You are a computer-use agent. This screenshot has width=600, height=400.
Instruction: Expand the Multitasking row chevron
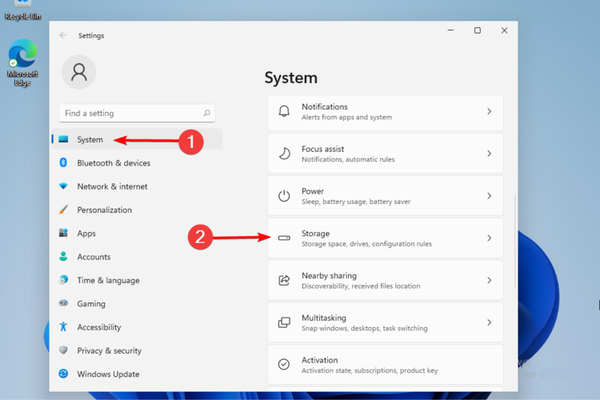click(489, 322)
